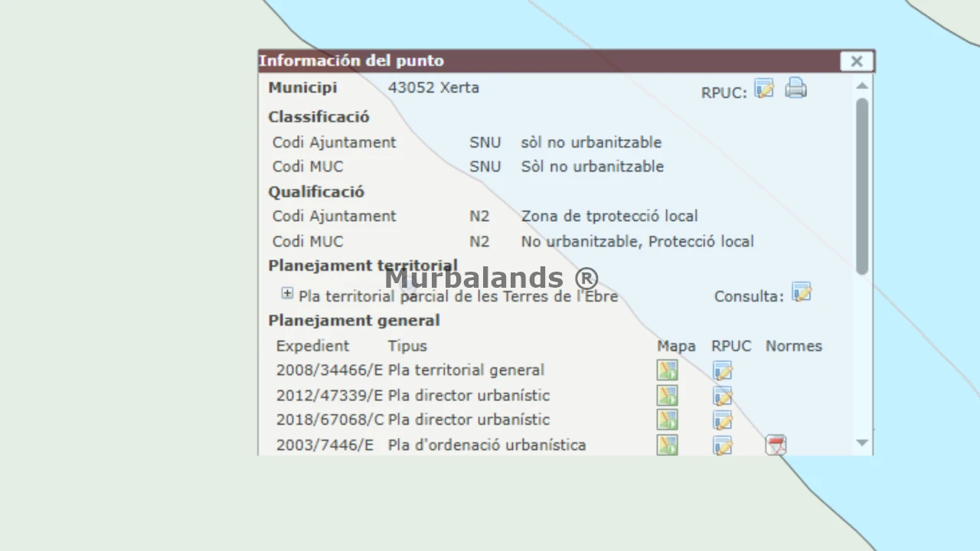Screen dimensions: 980x551
Task: Click the printer icon to print info
Action: point(795,89)
